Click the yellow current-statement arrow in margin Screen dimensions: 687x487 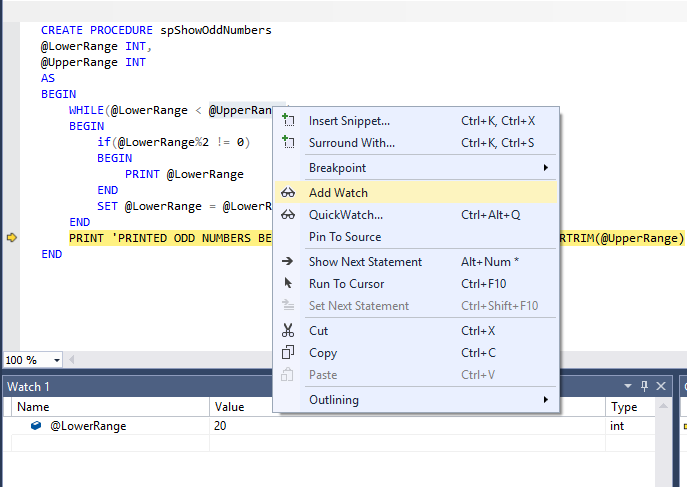[x=12, y=238]
